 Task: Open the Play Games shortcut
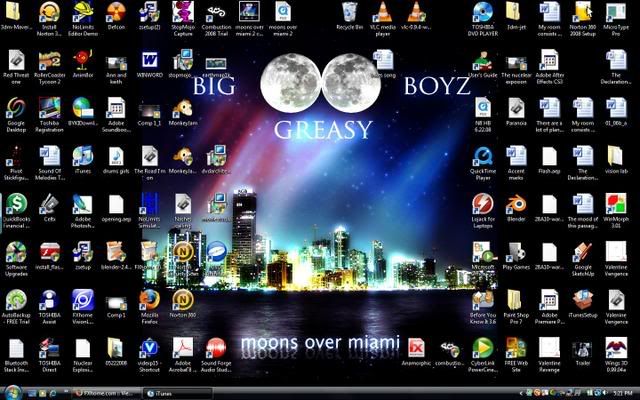(x=516, y=256)
